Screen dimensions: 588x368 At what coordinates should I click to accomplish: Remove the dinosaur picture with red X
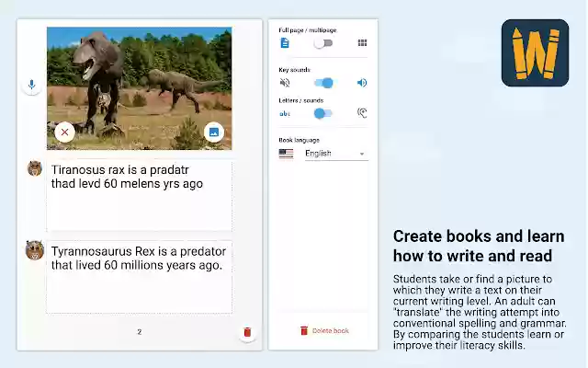click(65, 132)
